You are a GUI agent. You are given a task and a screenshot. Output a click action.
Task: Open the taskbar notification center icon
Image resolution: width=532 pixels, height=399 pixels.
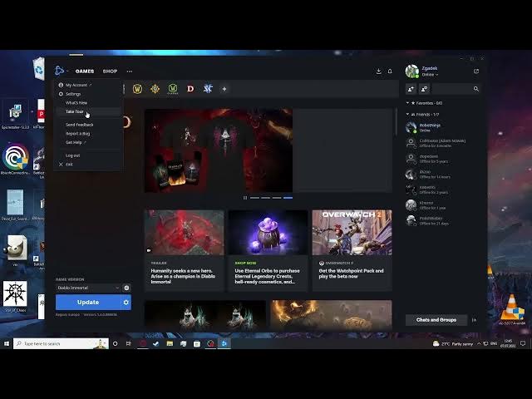523,343
